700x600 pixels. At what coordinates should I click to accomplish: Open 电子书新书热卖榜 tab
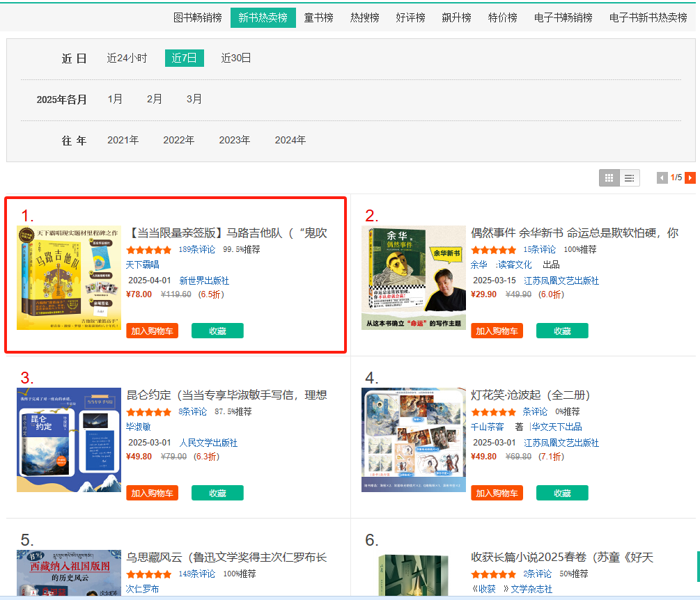648,18
